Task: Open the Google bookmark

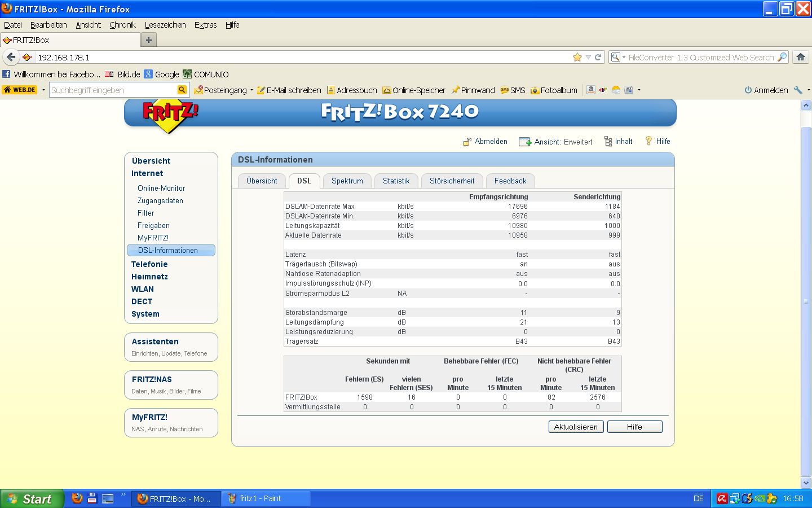Action: point(161,74)
